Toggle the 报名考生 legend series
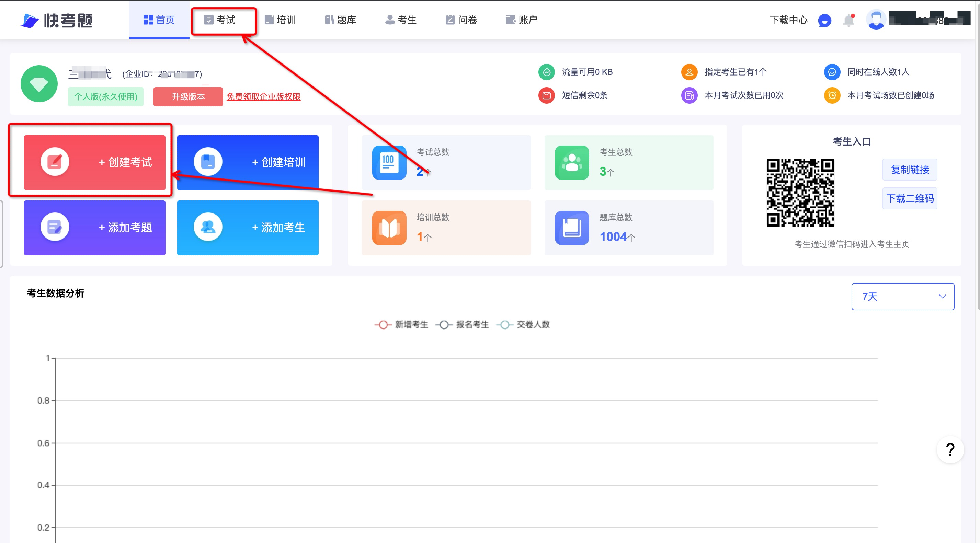Viewport: 980px width, 543px height. coord(462,324)
